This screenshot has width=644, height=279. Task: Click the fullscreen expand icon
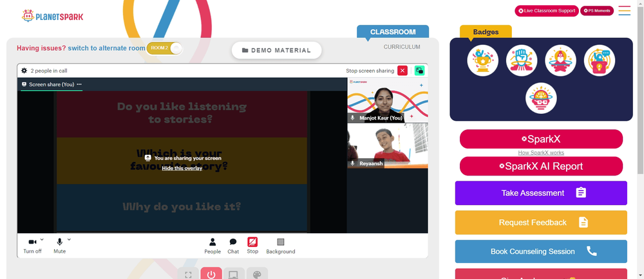tap(188, 274)
